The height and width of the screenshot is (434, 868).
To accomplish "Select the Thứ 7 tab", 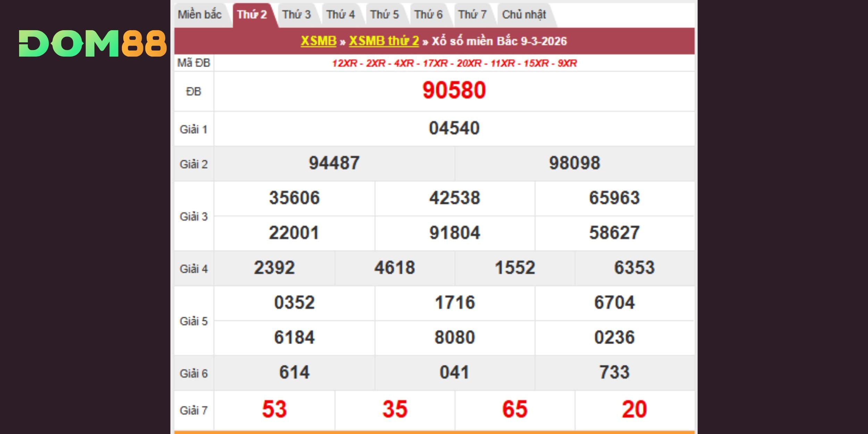I will 472,15.
